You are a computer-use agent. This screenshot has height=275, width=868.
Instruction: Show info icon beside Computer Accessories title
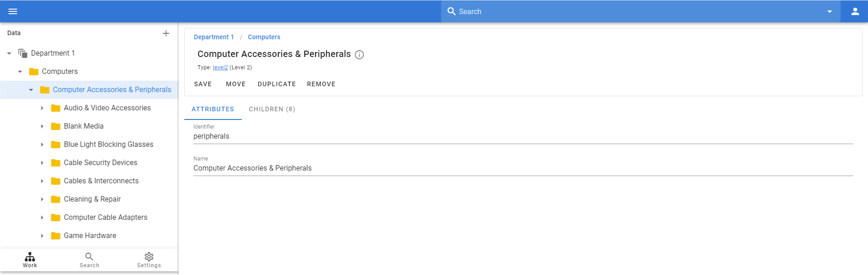coord(359,55)
